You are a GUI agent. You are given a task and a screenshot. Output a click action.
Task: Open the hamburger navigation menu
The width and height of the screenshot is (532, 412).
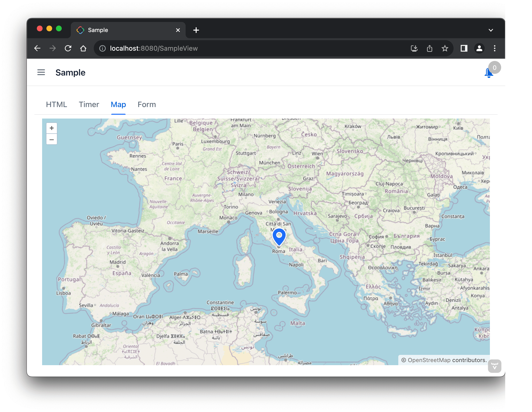[x=41, y=72]
